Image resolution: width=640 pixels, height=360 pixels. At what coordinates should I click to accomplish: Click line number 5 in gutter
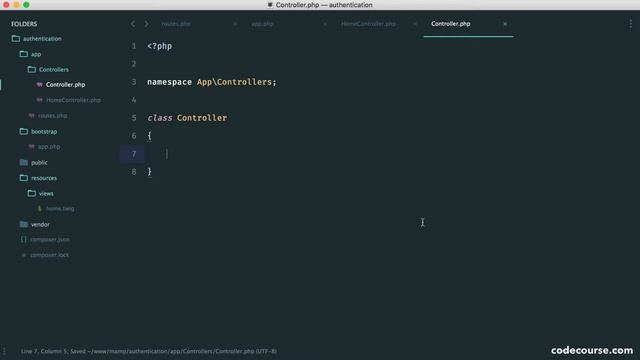(134, 118)
